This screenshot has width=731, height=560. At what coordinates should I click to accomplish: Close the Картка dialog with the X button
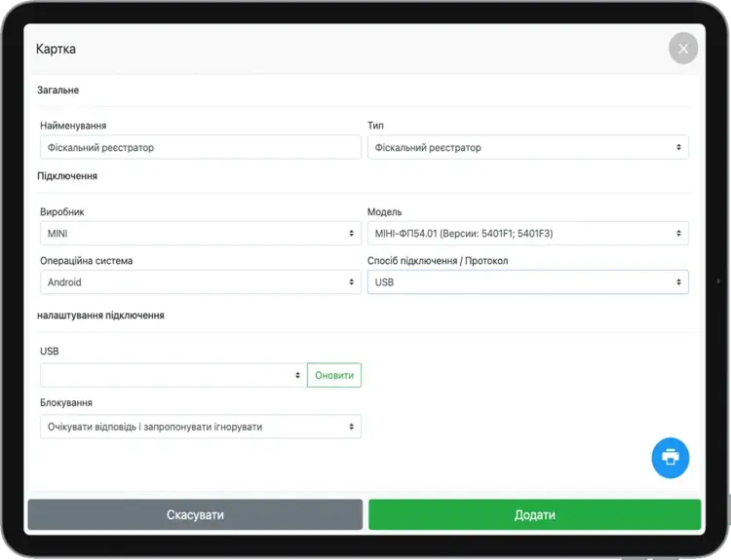[x=683, y=49]
